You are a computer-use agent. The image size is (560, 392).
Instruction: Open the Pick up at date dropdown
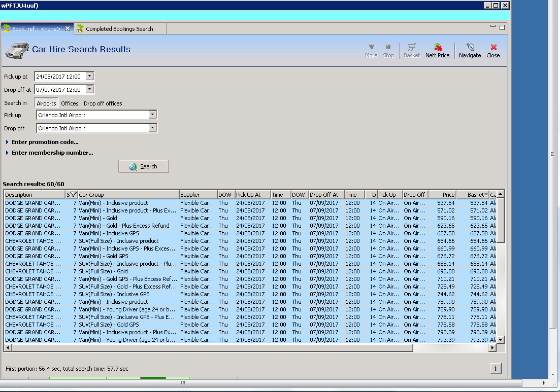pos(90,76)
